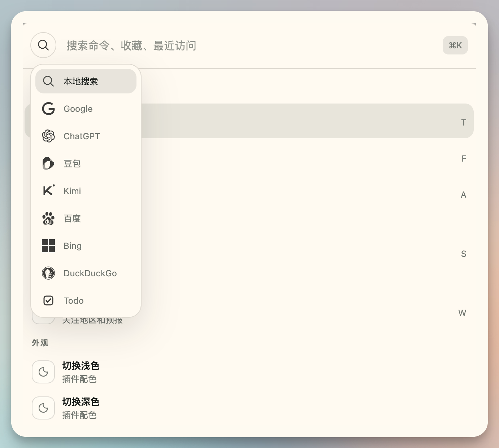499x448 pixels.
Task: Open the Todo entry in the menu
Action: tap(86, 300)
